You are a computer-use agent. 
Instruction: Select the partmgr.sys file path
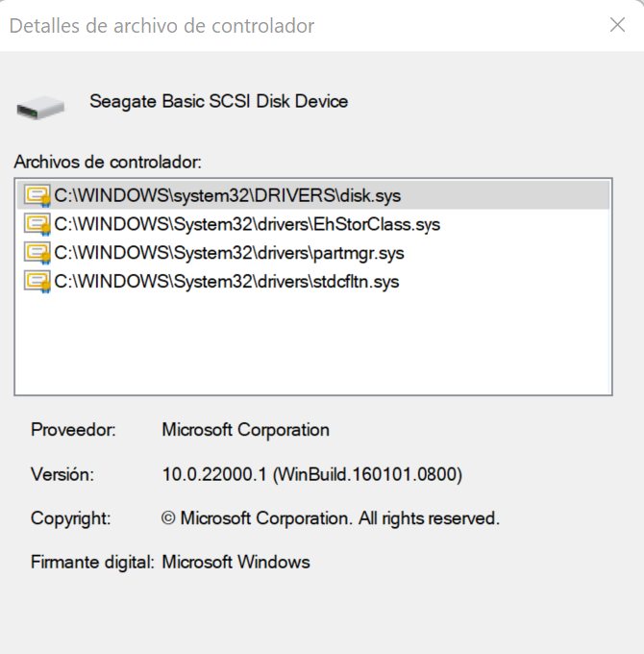[x=230, y=253]
